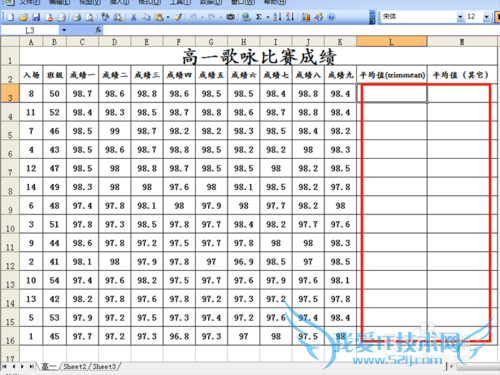Print the sheet with printer icon
Screen dimensions: 500x375
tap(77, 17)
